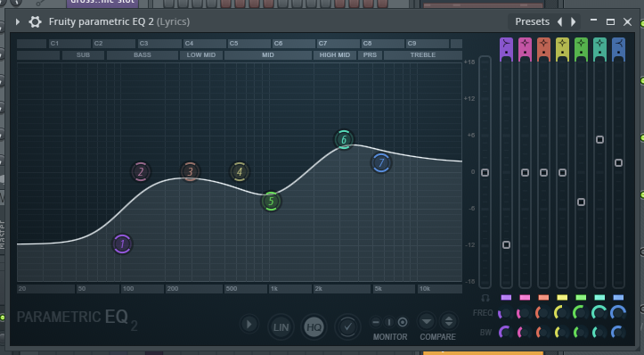This screenshot has height=355, width=644.
Task: Select EQ band 1 node on graph
Action: (122, 244)
